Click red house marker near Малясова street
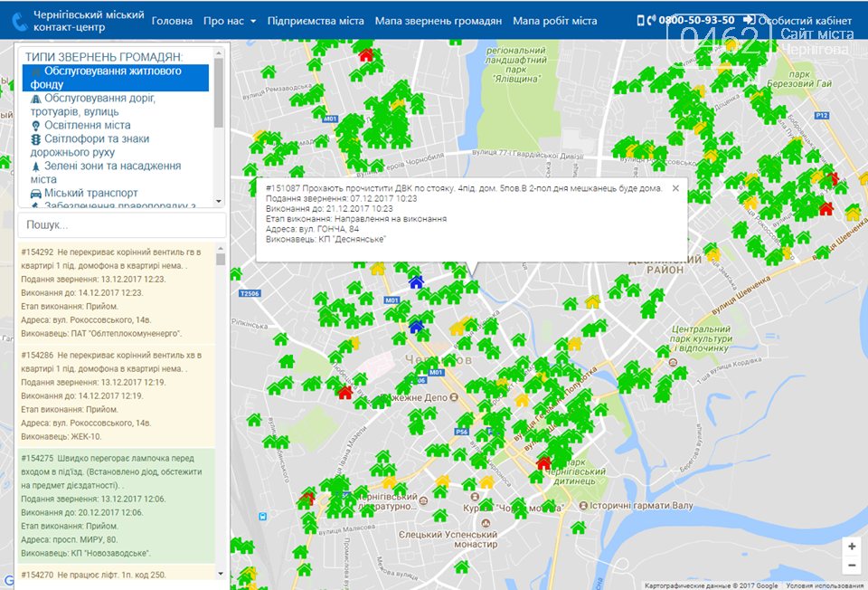The height and width of the screenshot is (590, 868). (307, 498)
